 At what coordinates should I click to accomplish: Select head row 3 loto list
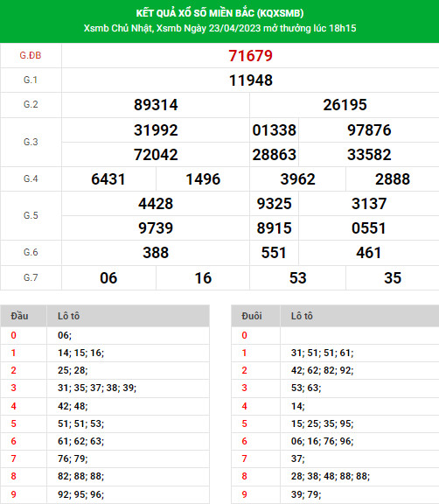97,388
